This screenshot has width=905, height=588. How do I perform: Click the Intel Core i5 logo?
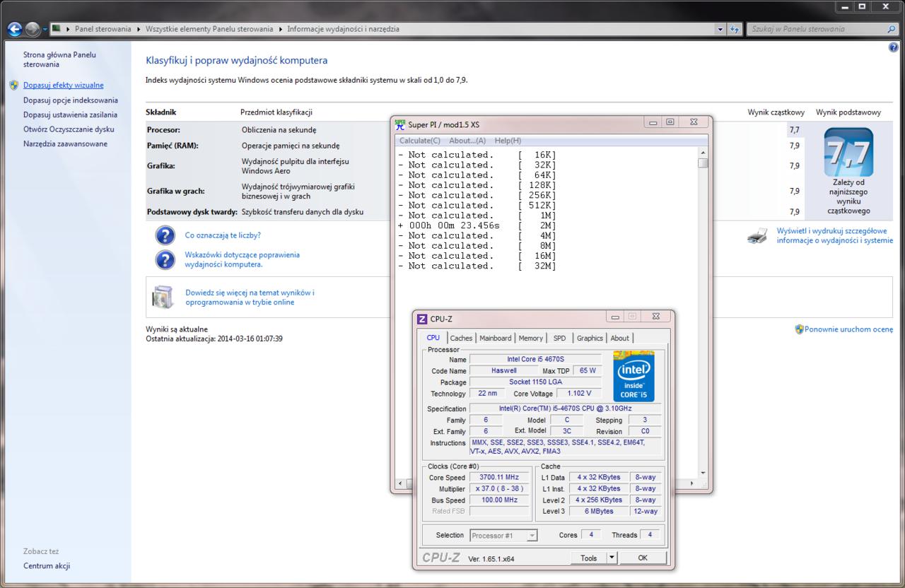(x=633, y=376)
